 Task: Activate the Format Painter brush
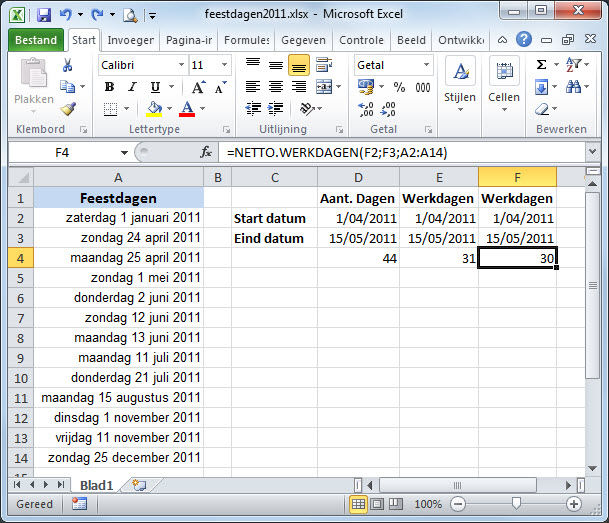click(x=68, y=109)
